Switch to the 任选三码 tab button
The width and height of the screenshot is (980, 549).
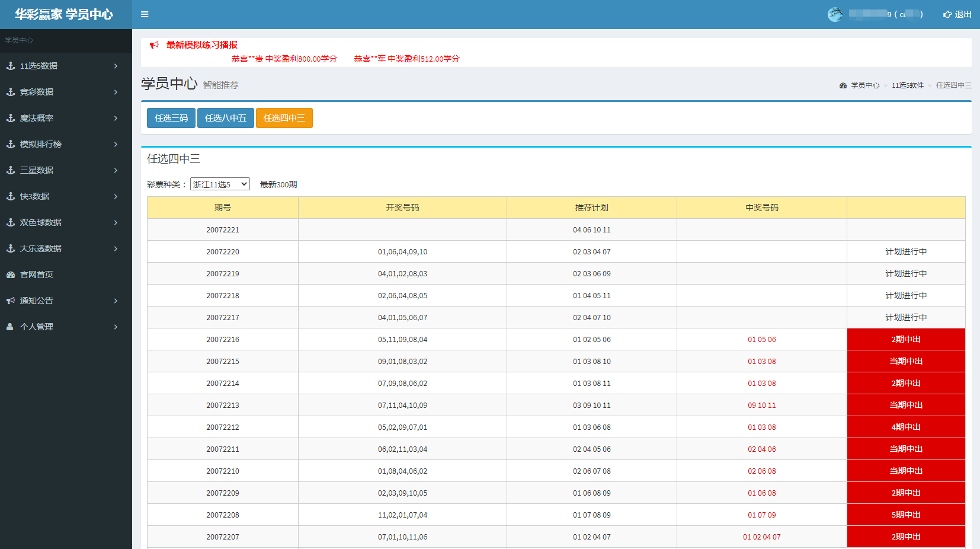[x=171, y=118]
